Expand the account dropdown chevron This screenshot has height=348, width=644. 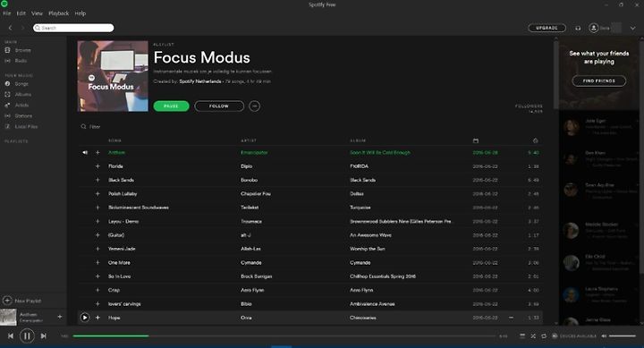tap(632, 28)
